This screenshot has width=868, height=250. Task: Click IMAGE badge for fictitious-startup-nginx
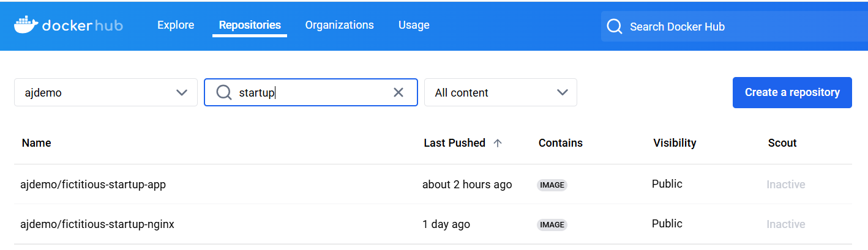coord(552,225)
